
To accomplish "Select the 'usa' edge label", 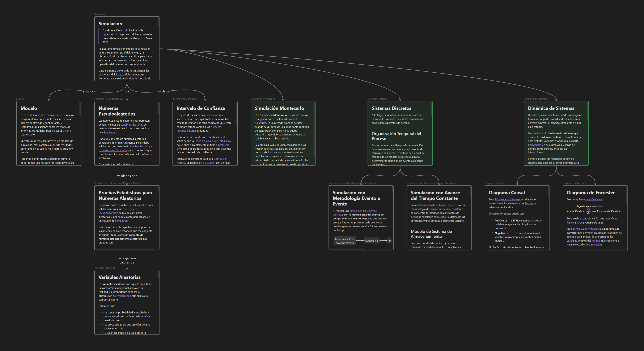I will (x=127, y=91).
